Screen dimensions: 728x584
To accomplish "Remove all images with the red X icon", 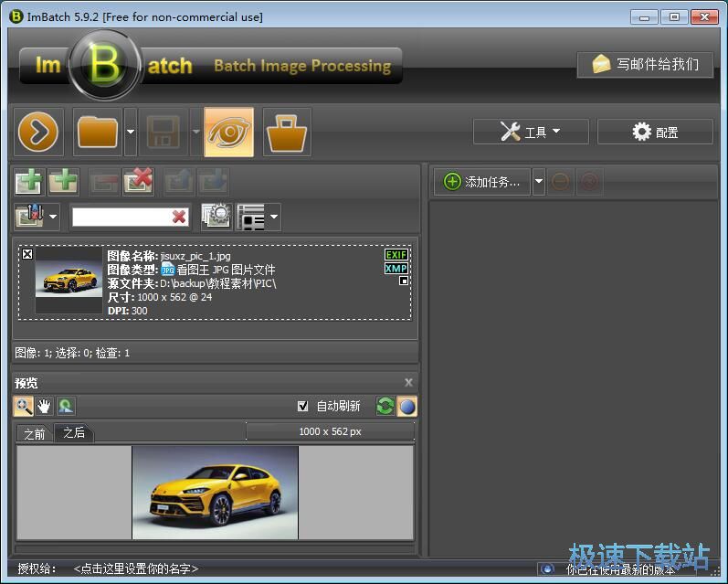I will [138, 181].
